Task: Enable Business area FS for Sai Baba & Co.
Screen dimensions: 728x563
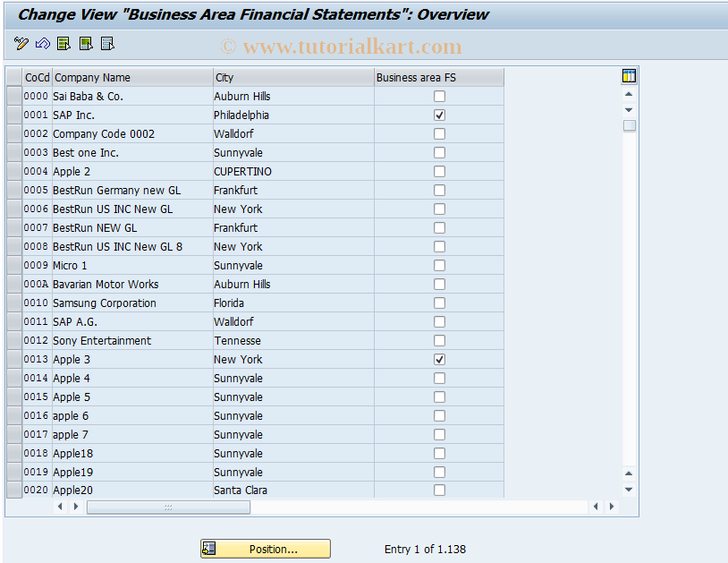Action: click(439, 96)
